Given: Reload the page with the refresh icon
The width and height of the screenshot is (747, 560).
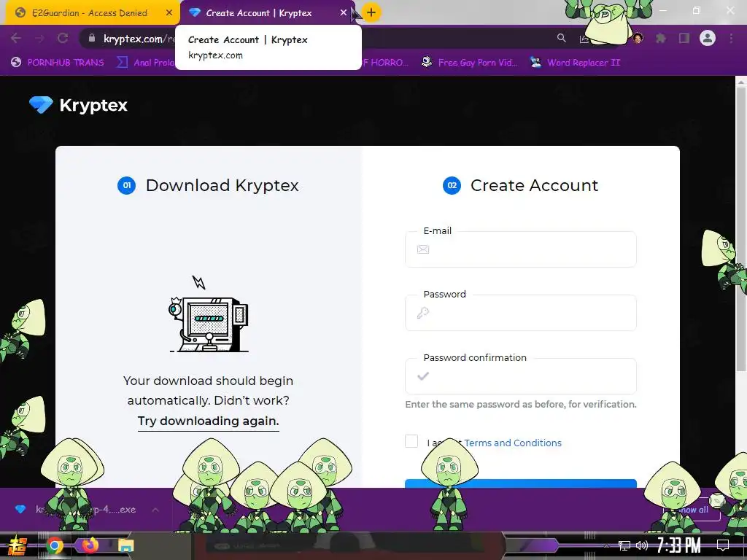Looking at the screenshot, I should click(63, 38).
